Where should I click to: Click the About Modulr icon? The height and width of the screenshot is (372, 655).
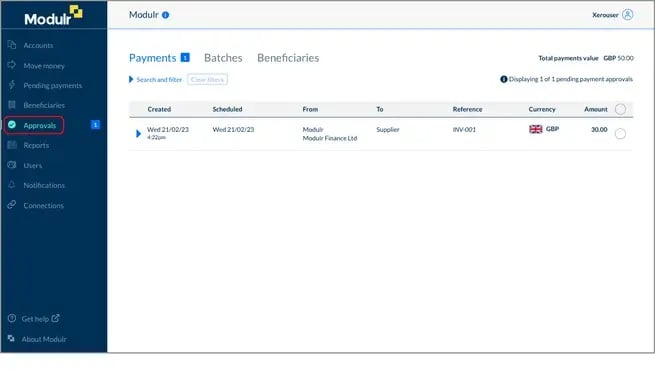11,338
